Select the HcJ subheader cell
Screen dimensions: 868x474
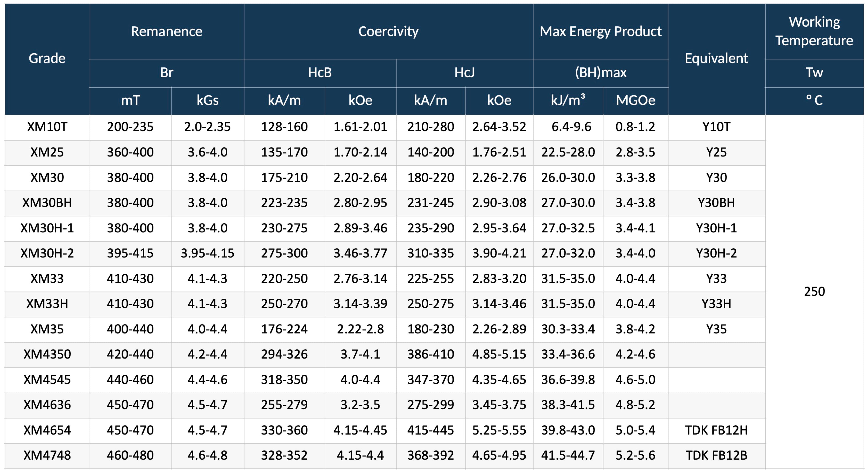[464, 72]
